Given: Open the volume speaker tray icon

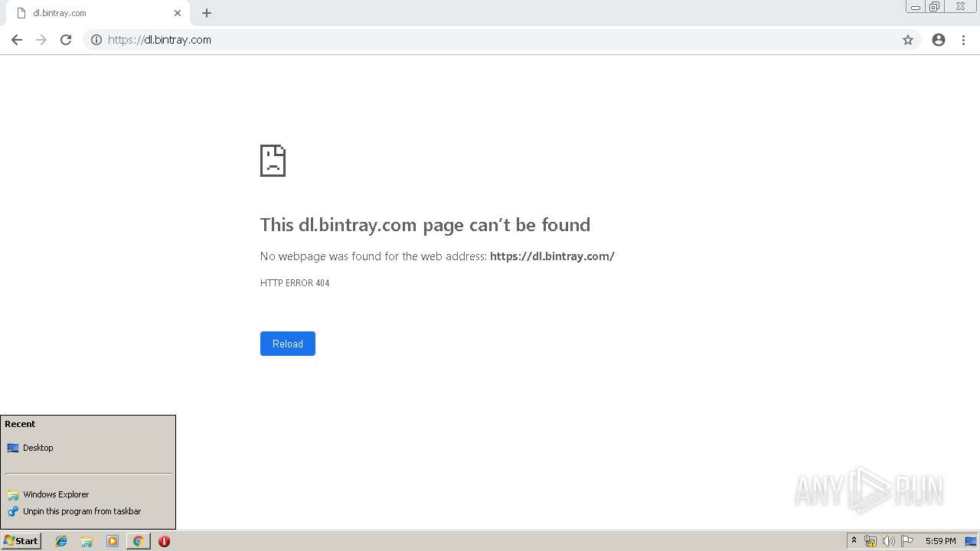Looking at the screenshot, I should point(888,541).
